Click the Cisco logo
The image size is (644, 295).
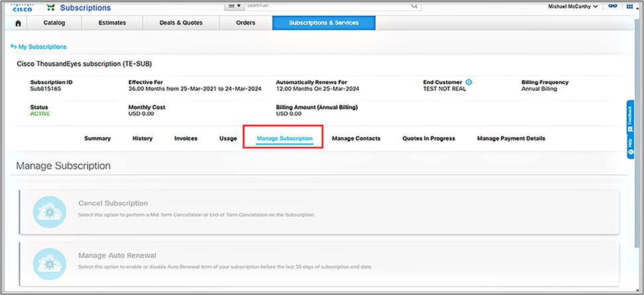coord(22,7)
